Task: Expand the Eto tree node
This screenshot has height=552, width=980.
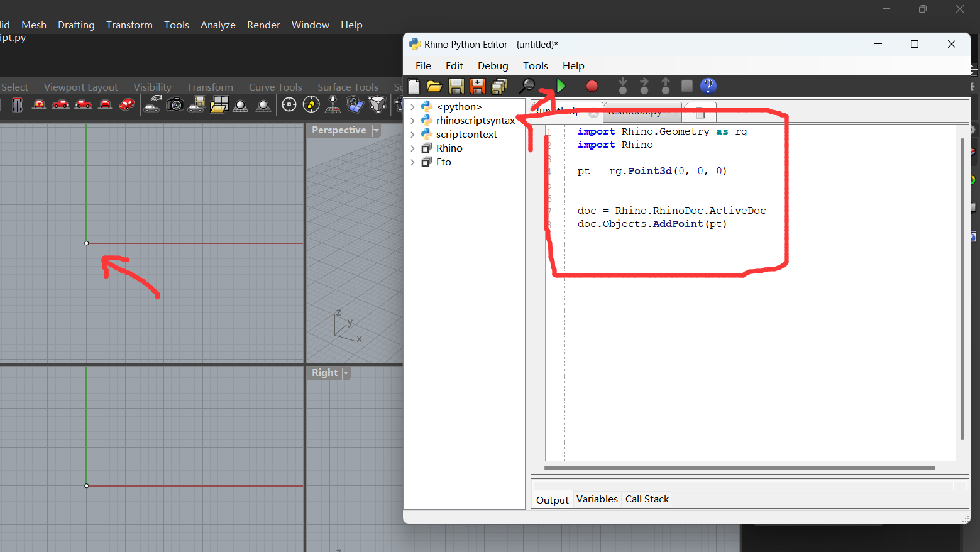Action: click(412, 162)
